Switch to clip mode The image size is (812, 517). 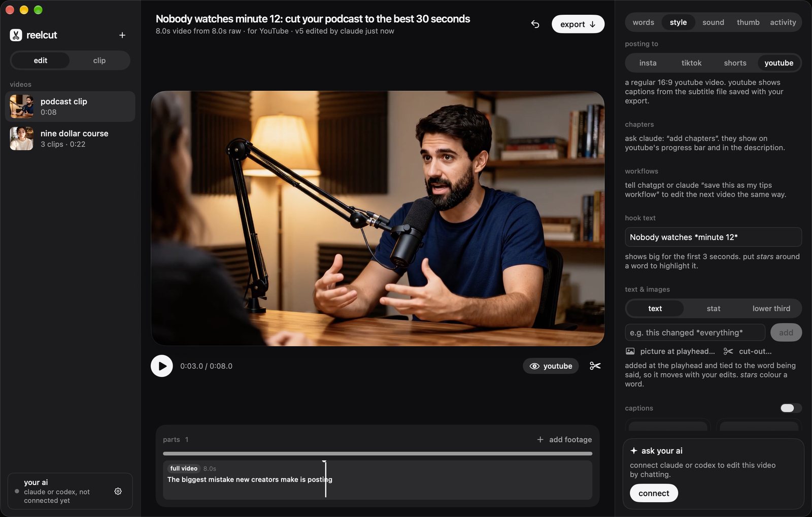(x=99, y=60)
